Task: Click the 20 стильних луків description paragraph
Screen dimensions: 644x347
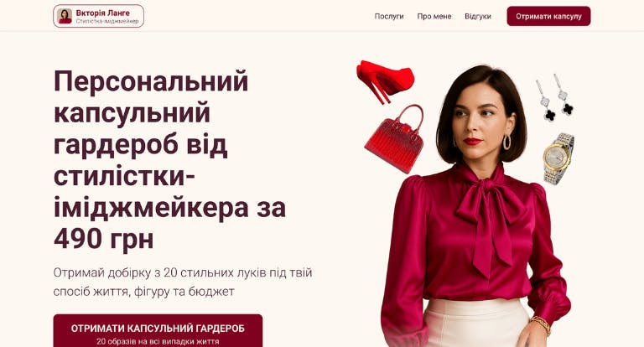Action: click(x=183, y=282)
